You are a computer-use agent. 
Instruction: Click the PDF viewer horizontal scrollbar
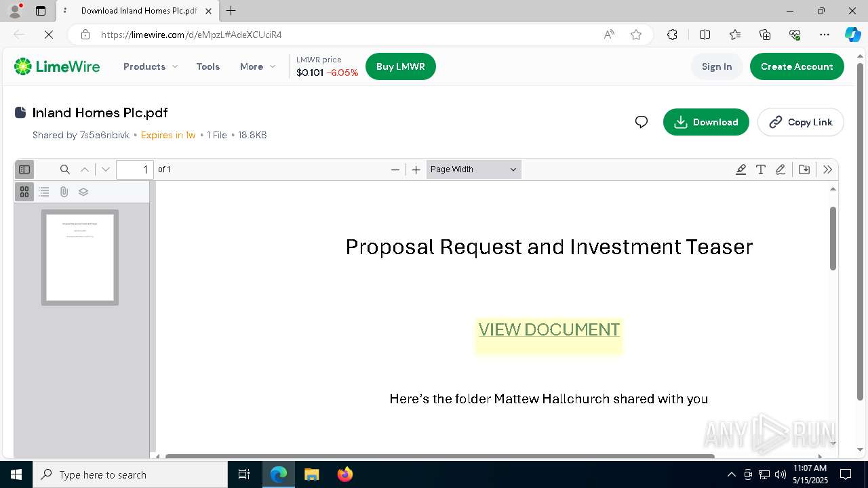[439, 456]
